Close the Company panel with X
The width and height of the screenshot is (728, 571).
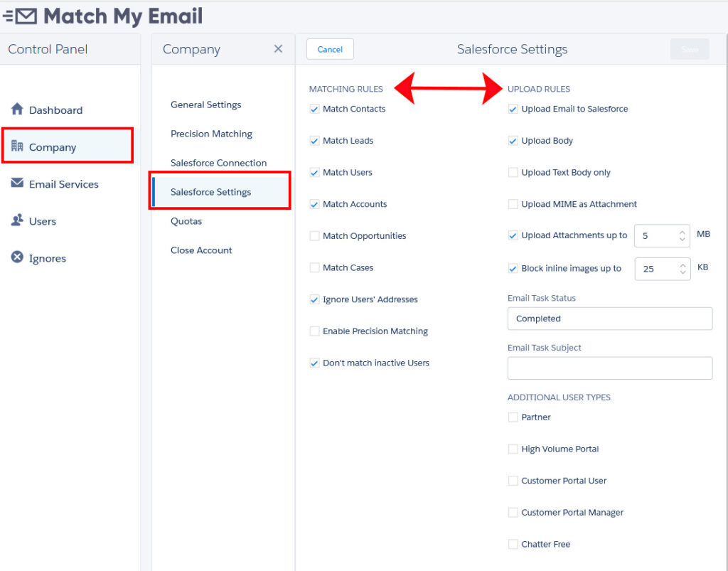pyautogui.click(x=278, y=49)
